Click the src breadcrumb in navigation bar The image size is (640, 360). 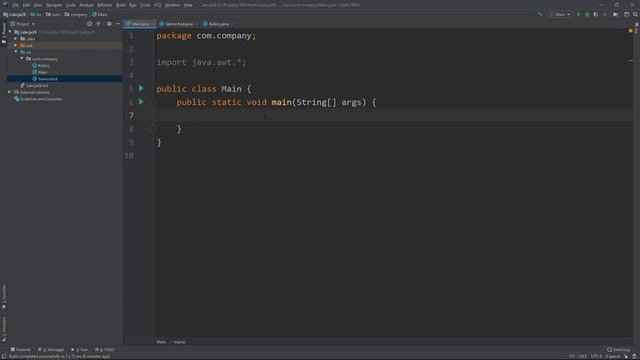tap(36, 14)
